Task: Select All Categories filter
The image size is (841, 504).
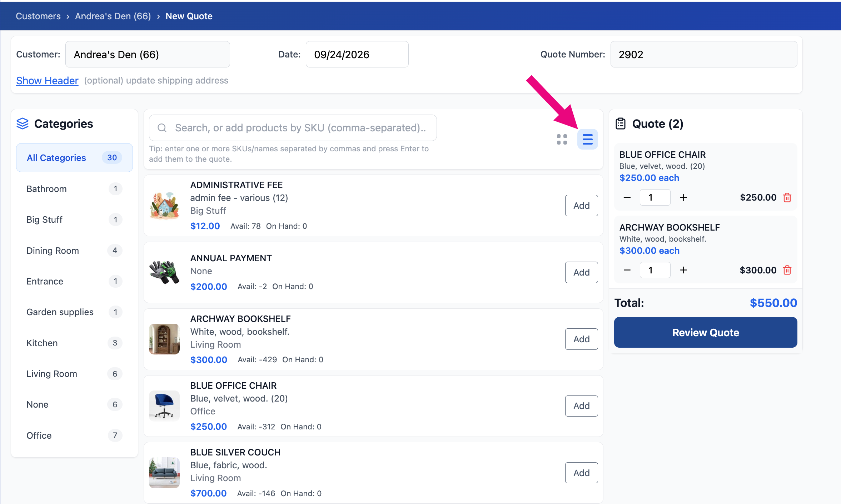Action: click(x=74, y=157)
